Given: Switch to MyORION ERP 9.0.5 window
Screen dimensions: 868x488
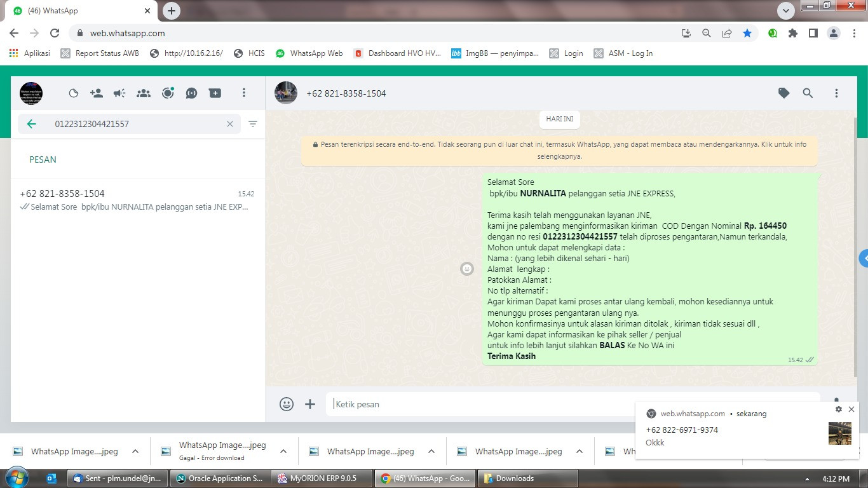Looking at the screenshot, I should coord(322,478).
